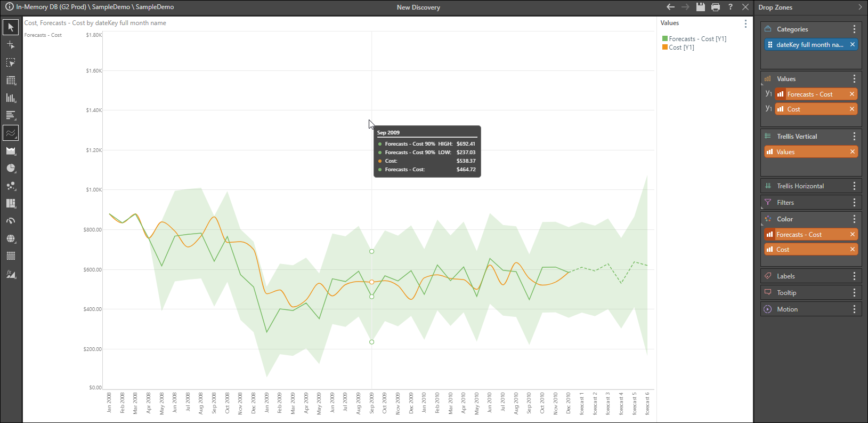Switch to treemap visualization
Image resolution: width=868 pixels, height=423 pixels.
point(11,203)
